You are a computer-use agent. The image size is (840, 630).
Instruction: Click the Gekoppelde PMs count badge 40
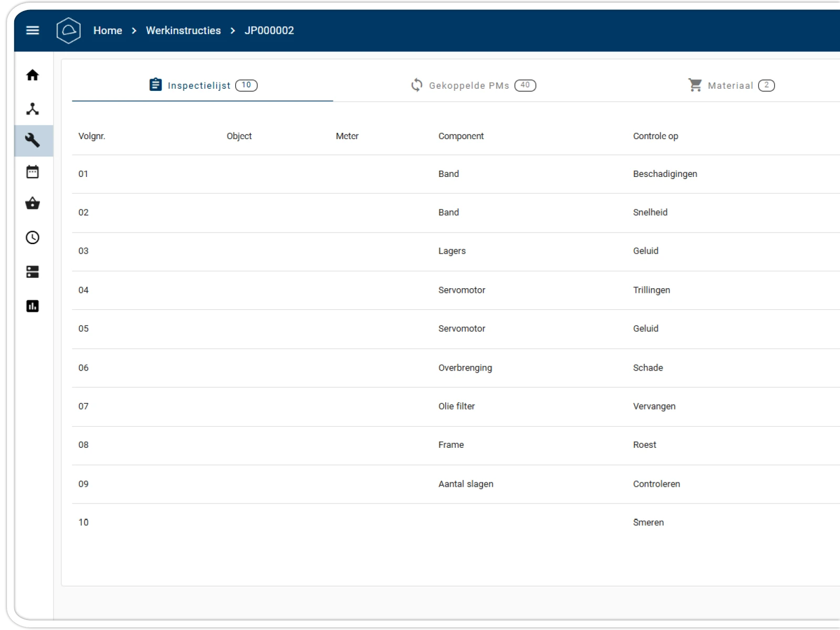coord(525,85)
